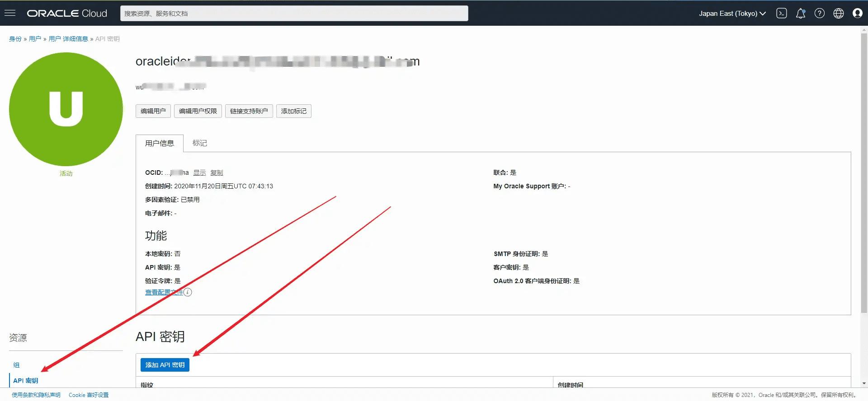Click the green U user avatar
This screenshot has height=401, width=868.
point(66,109)
